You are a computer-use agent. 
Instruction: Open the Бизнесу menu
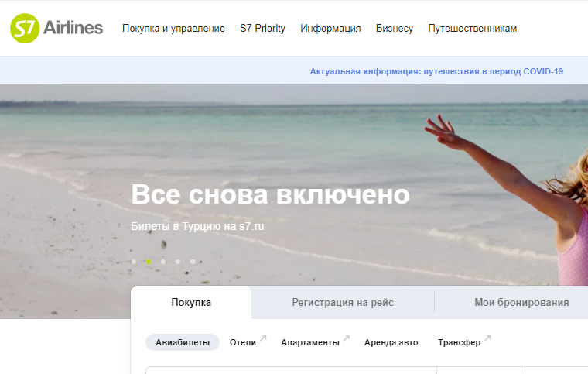tap(395, 29)
